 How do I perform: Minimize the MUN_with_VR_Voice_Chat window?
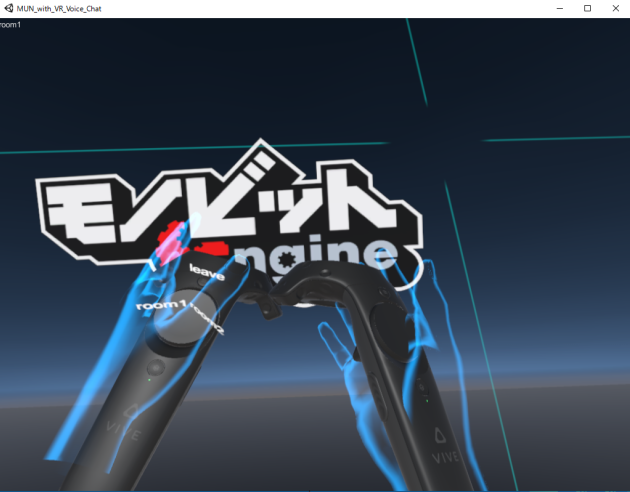coord(560,8)
